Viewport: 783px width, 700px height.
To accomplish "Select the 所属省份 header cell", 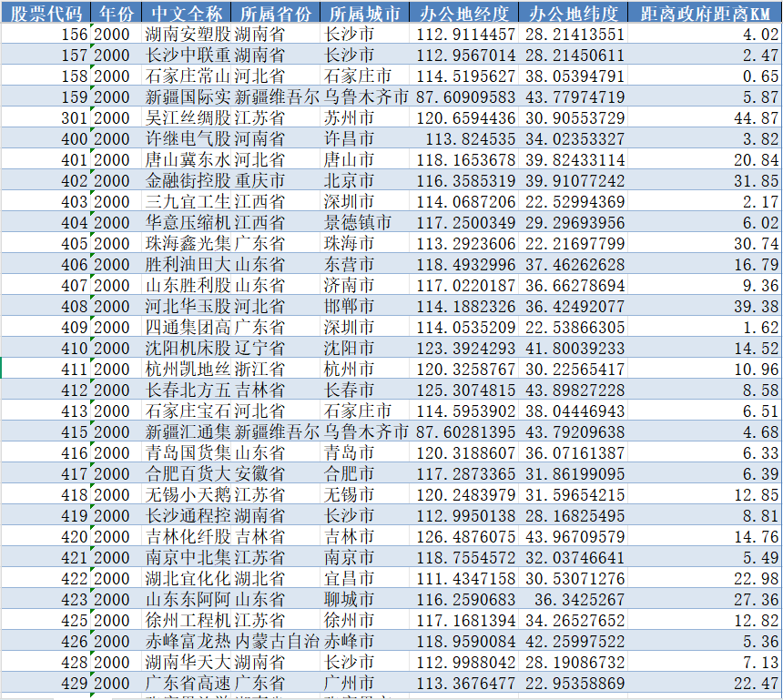I will (276, 14).
